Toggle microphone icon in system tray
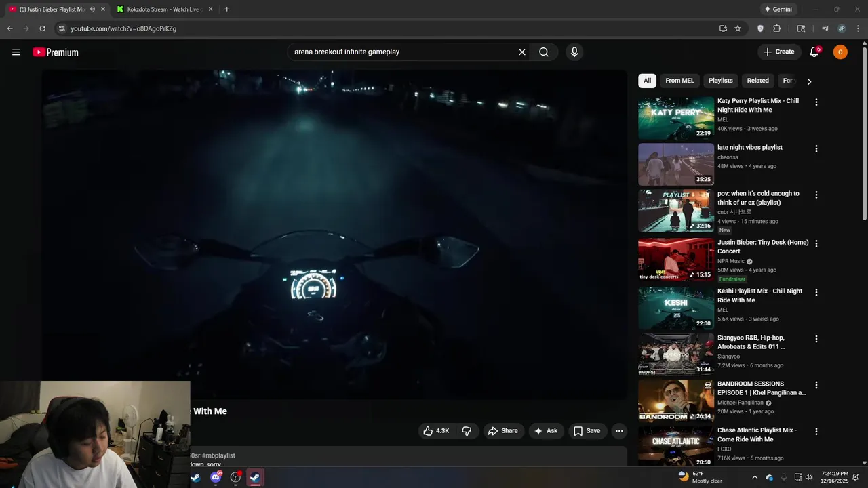Screen dimensions: 868x488 pyautogui.click(x=784, y=477)
